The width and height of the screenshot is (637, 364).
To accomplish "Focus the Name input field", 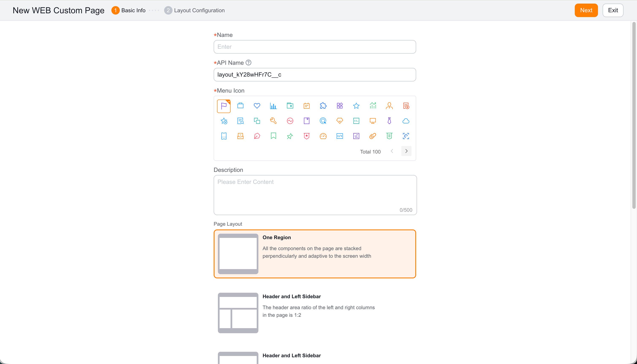I will [x=315, y=47].
